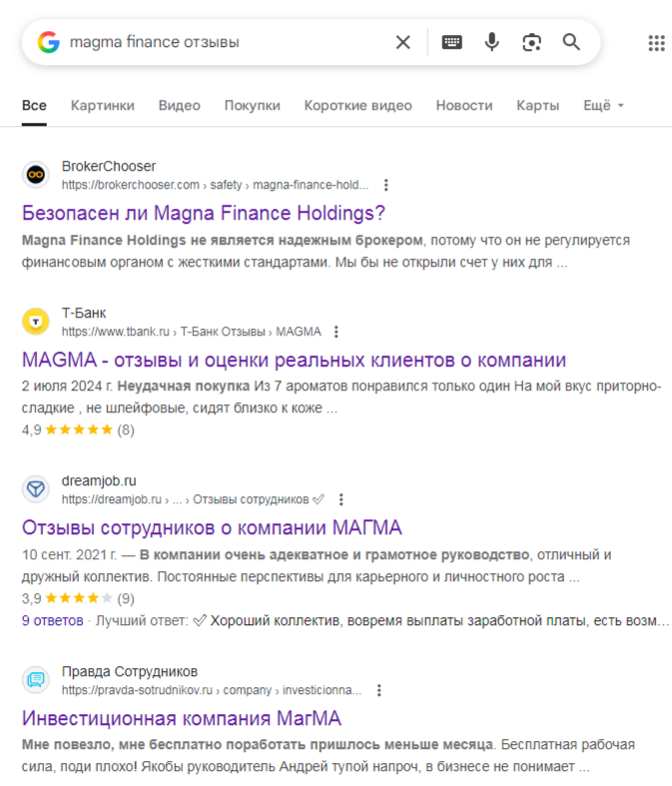
Task: Open the '9 ответов' link
Action: click(52, 620)
